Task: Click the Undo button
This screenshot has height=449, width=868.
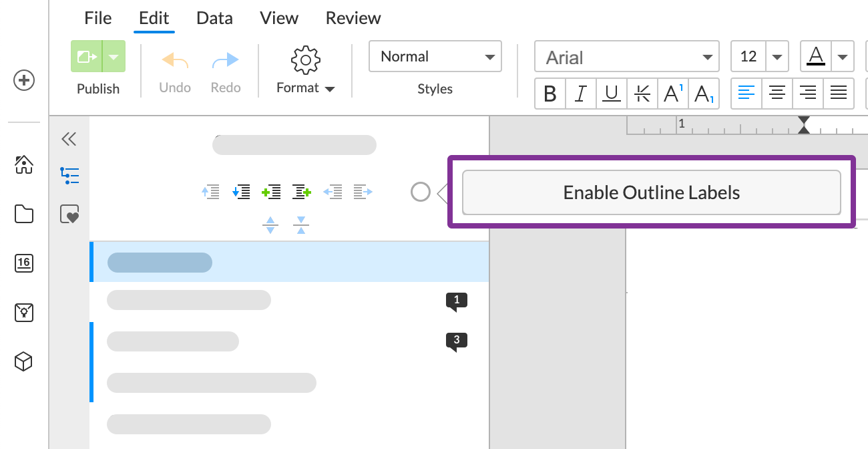Action: 175,70
